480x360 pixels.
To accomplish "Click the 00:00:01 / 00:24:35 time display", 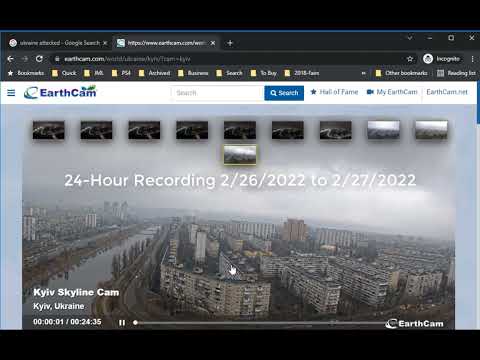I will click(67, 322).
